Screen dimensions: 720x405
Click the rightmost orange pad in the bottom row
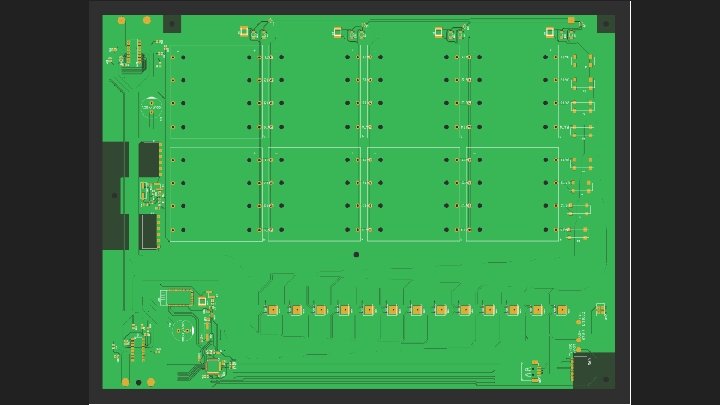point(561,310)
